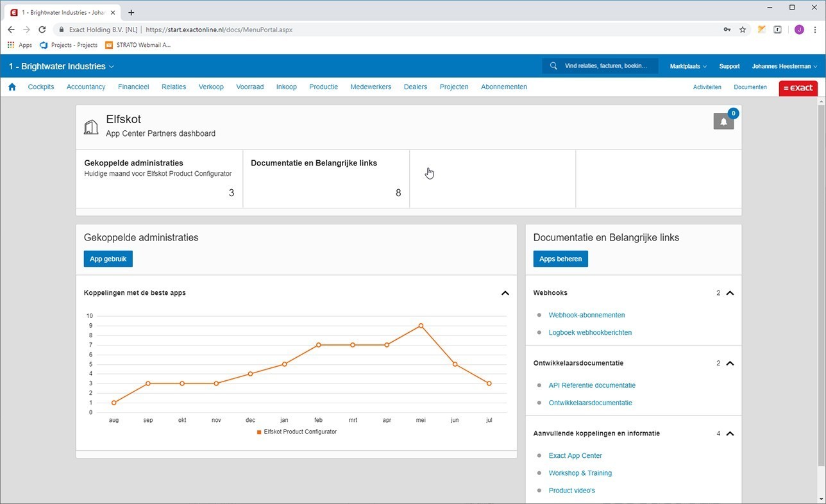Toggle Elfskot Product Configurator legend entry
Screen dimensions: 826x504
(x=297, y=432)
